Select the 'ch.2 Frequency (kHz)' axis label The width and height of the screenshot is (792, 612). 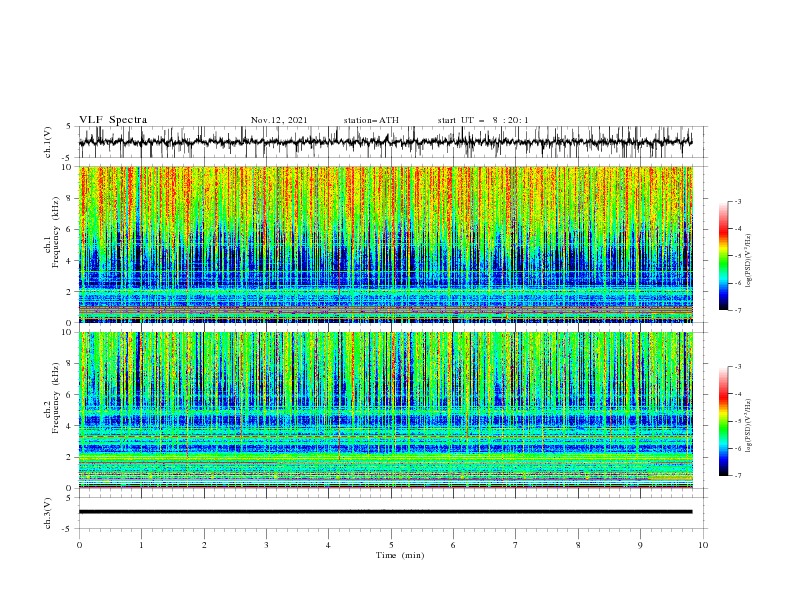click(52, 397)
